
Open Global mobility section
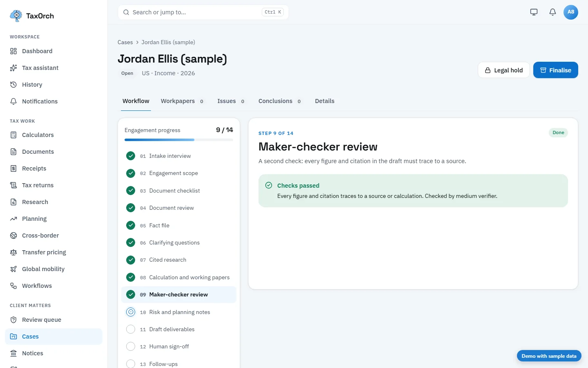53,269
